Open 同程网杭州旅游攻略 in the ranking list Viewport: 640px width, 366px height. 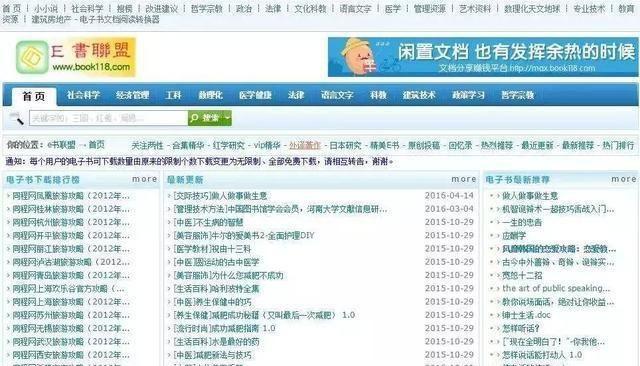[x=71, y=222]
